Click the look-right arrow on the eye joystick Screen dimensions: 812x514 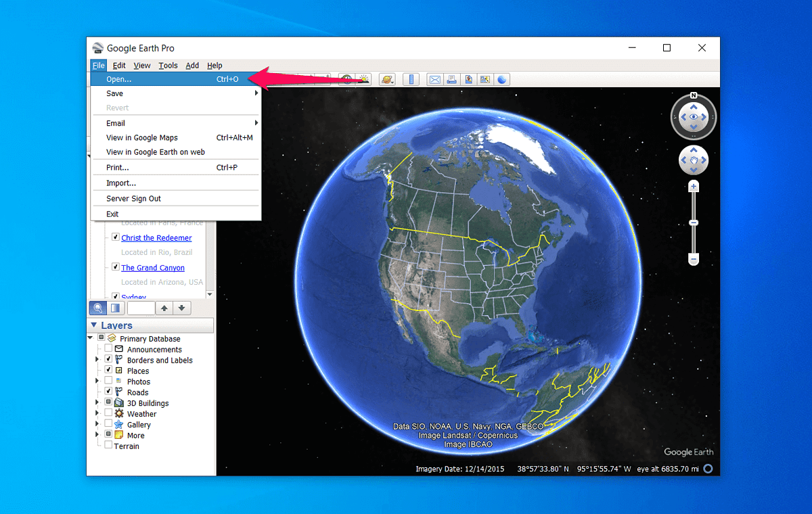click(x=704, y=118)
